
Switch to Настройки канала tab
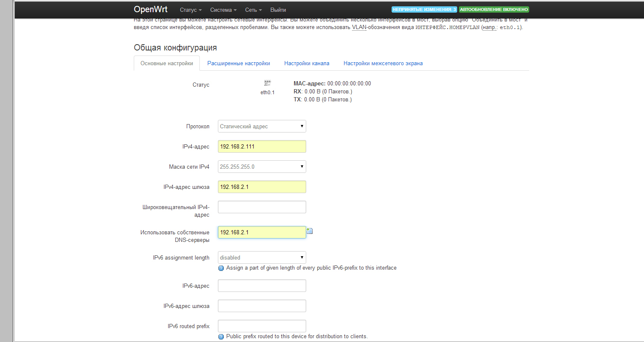[x=307, y=63]
